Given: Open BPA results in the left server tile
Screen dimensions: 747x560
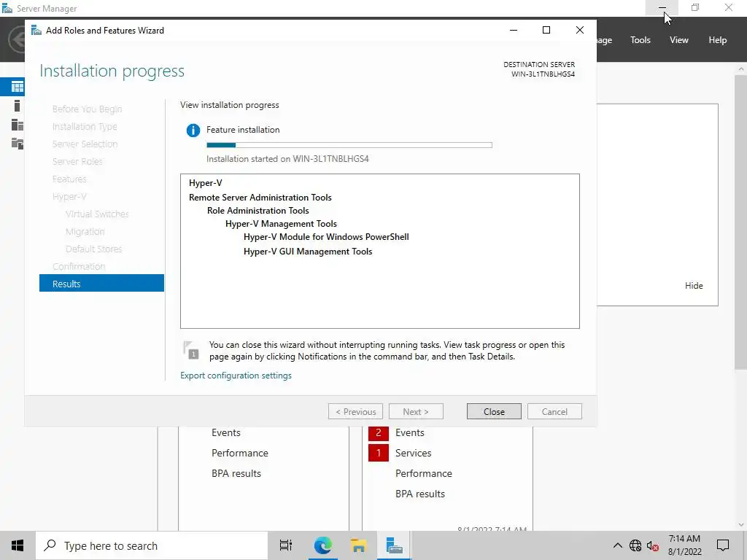Looking at the screenshot, I should (x=236, y=473).
